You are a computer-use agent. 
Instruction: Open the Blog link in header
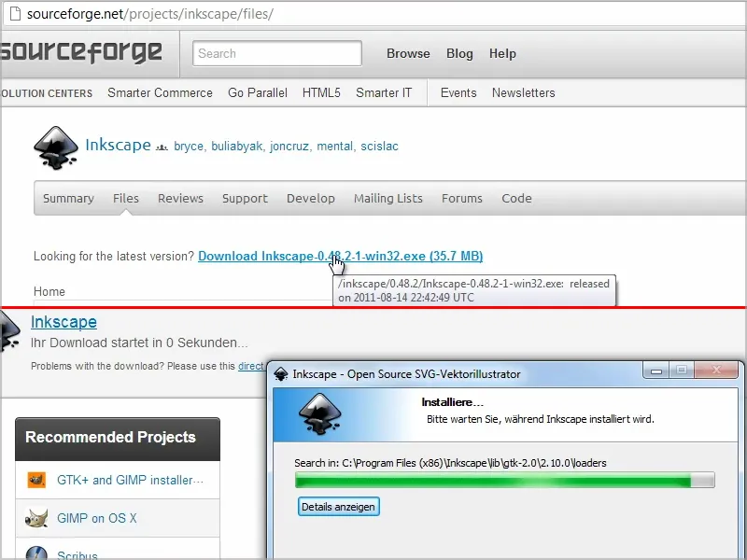click(459, 53)
